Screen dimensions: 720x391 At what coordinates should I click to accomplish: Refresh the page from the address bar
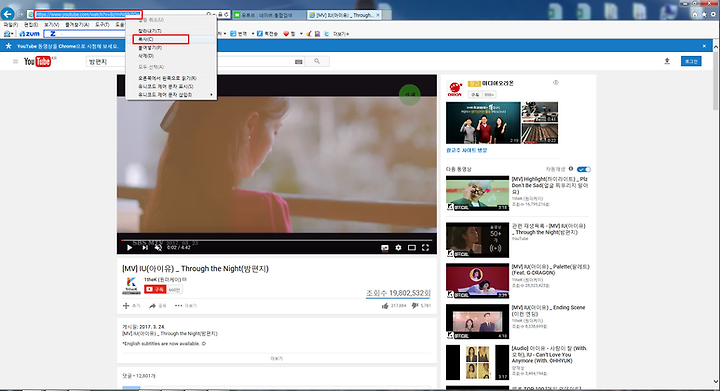pyautogui.click(x=226, y=15)
